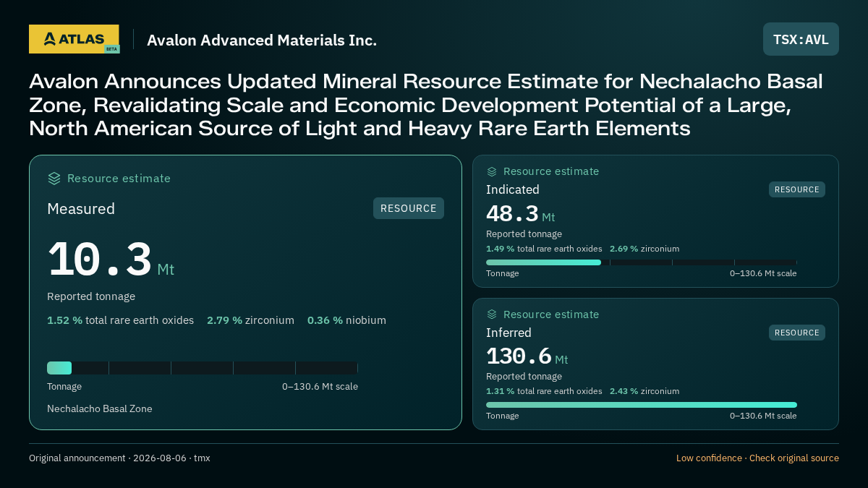868x488 pixels.
Task: Click the RESOURCE badge on the Indicated card
Action: 797,189
